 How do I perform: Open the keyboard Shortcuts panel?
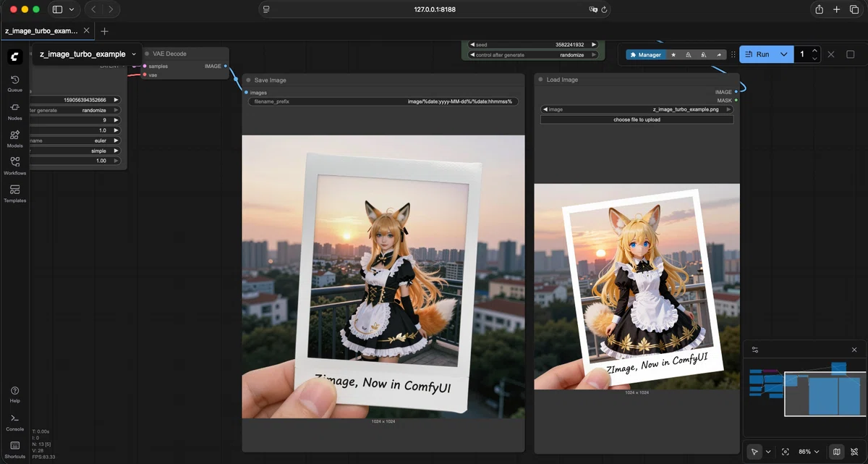point(14,449)
